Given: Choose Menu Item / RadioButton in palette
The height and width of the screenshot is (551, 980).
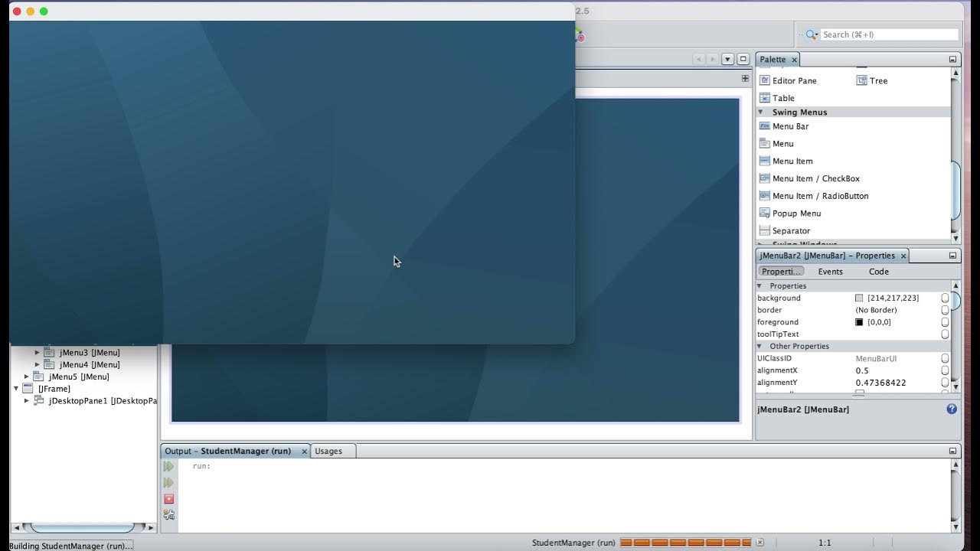Looking at the screenshot, I should point(814,197).
